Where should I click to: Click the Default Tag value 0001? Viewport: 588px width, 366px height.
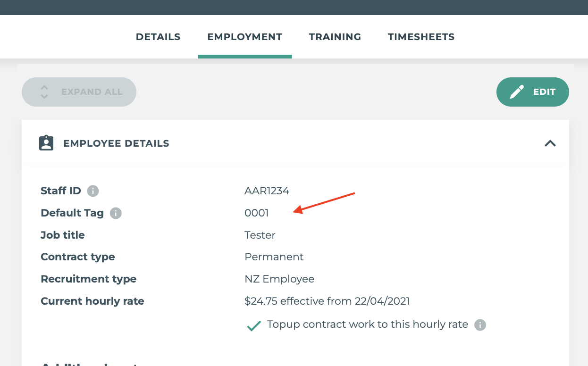[257, 213]
